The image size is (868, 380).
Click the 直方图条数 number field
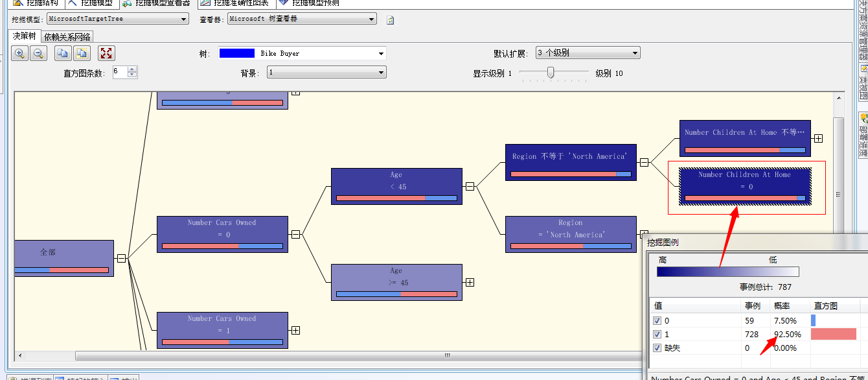tap(120, 73)
